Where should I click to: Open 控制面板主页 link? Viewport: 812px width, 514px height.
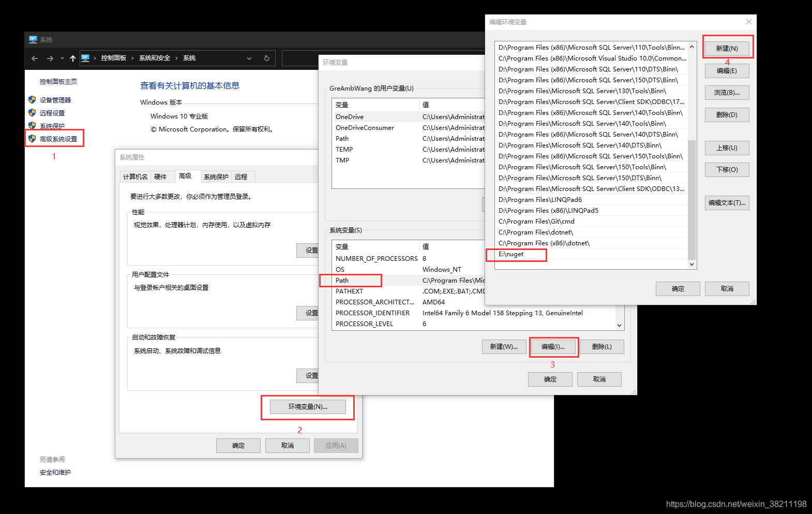tap(58, 82)
